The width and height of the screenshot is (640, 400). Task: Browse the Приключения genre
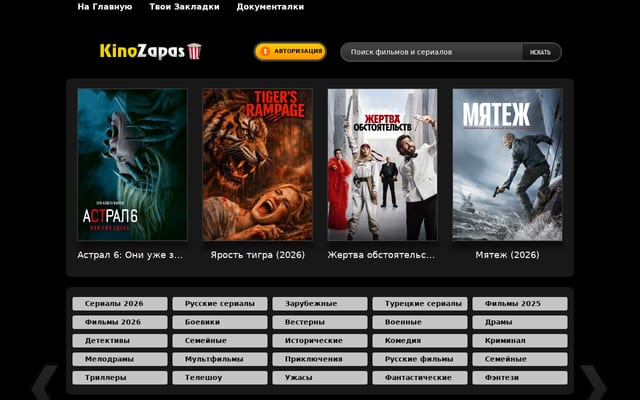point(320,359)
